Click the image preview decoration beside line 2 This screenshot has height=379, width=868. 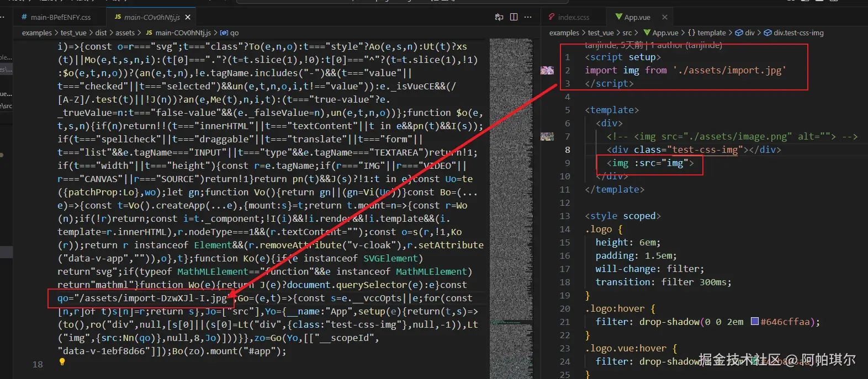pyautogui.click(x=547, y=70)
